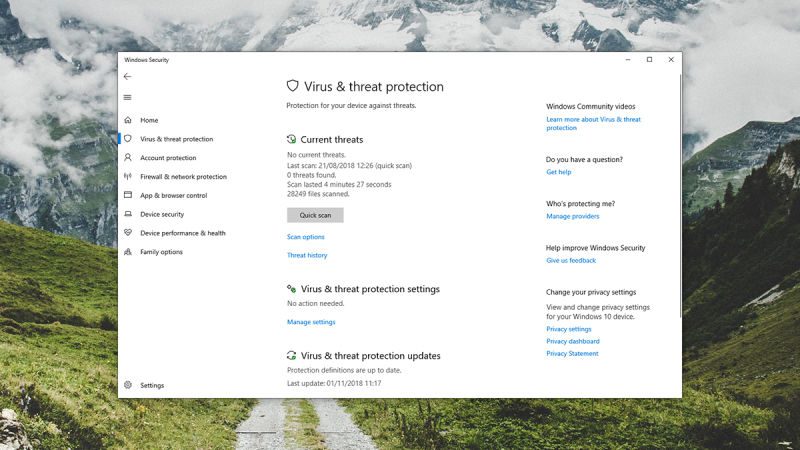Click the Get help link

click(x=559, y=172)
